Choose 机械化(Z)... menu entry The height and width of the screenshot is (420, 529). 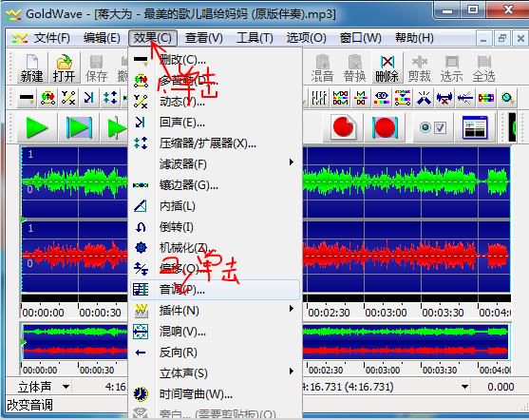click(215, 248)
